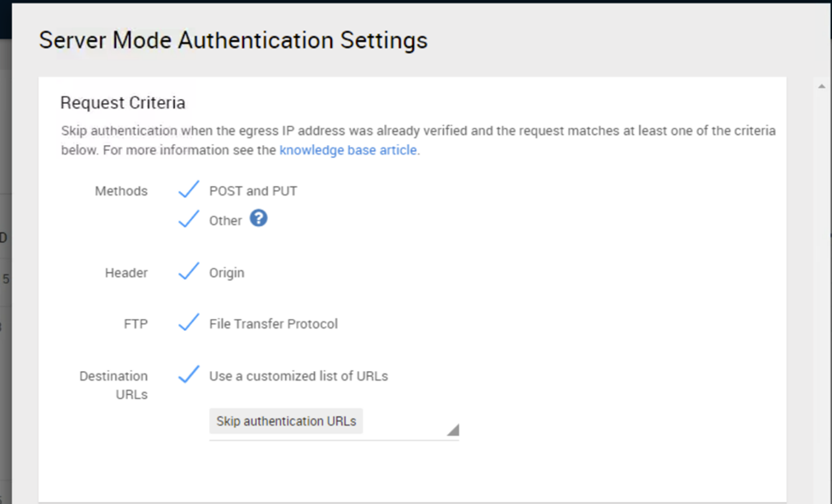Click the Other method label text
Image resolution: width=832 pixels, height=504 pixels.
pyautogui.click(x=225, y=220)
